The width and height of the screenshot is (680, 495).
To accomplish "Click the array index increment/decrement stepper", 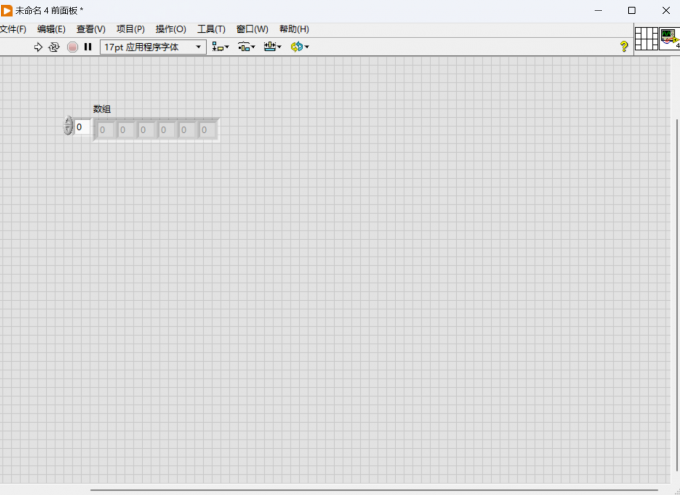I will (x=68, y=126).
